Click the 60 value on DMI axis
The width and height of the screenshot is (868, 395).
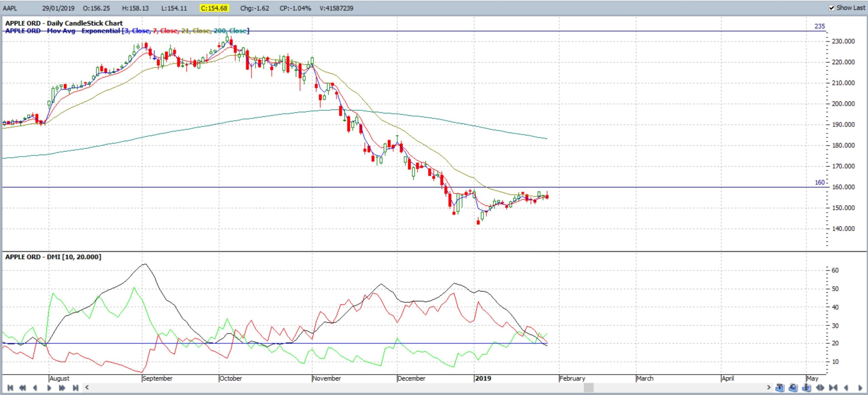coord(835,270)
